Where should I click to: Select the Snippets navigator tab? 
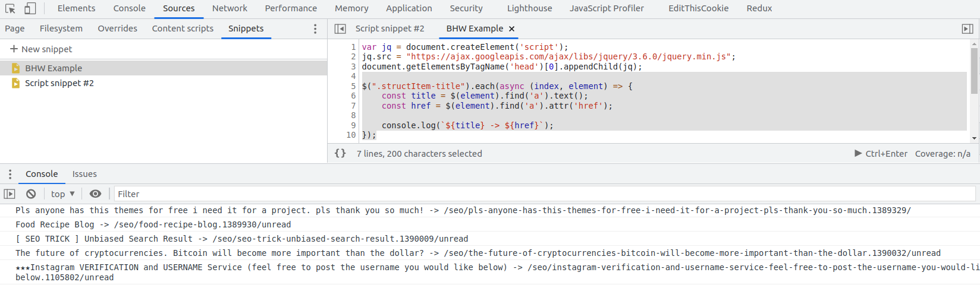[246, 28]
